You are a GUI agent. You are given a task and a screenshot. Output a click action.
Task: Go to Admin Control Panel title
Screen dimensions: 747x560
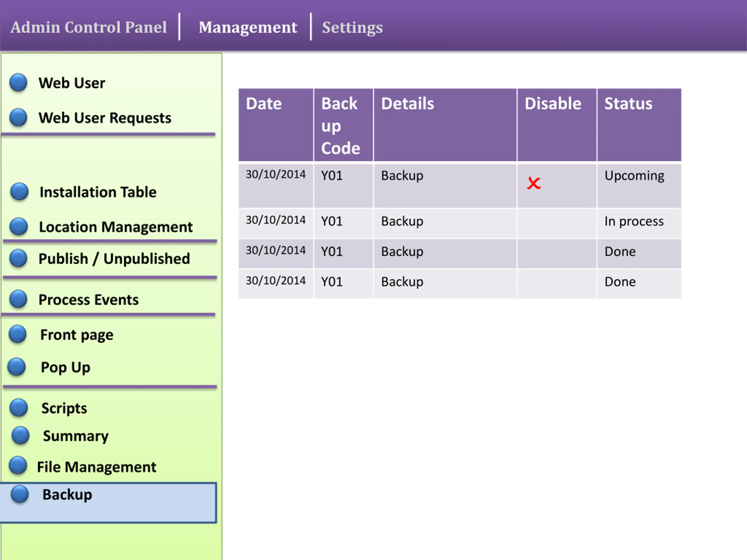tap(88, 27)
